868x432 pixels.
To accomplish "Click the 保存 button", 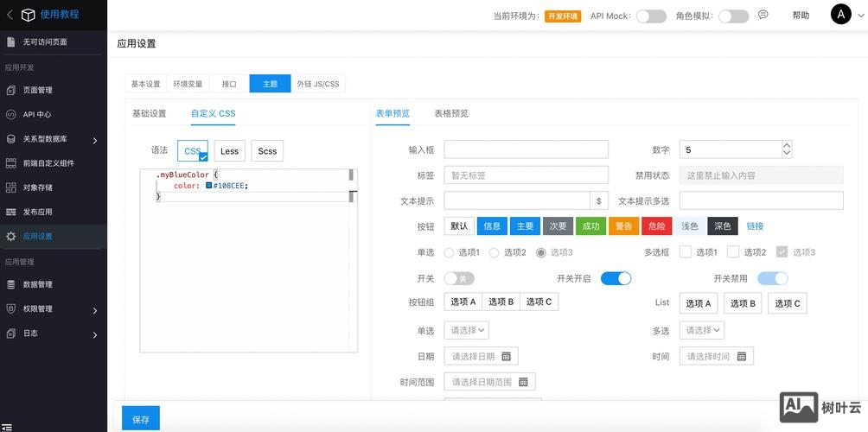I will (x=141, y=418).
